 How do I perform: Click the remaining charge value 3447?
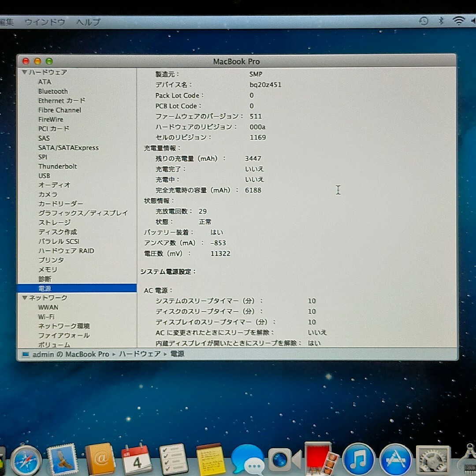pyautogui.click(x=253, y=159)
